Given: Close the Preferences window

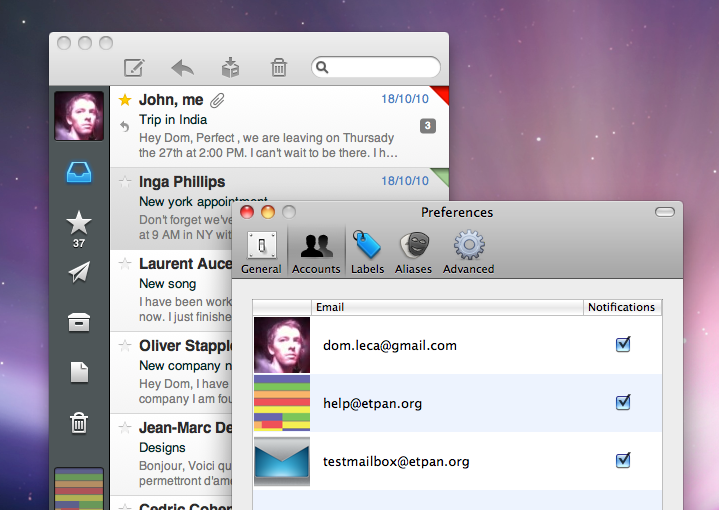Looking at the screenshot, I should tap(247, 212).
